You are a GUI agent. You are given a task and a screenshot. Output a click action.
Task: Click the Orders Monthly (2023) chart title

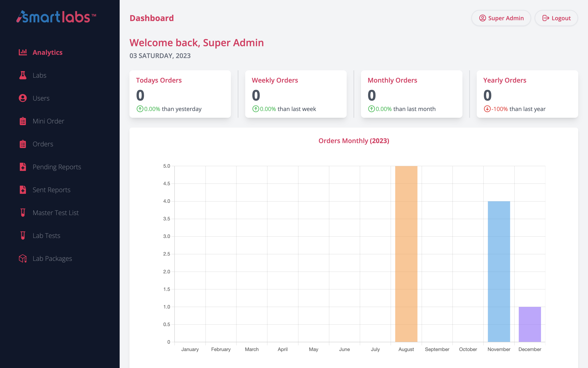click(354, 141)
